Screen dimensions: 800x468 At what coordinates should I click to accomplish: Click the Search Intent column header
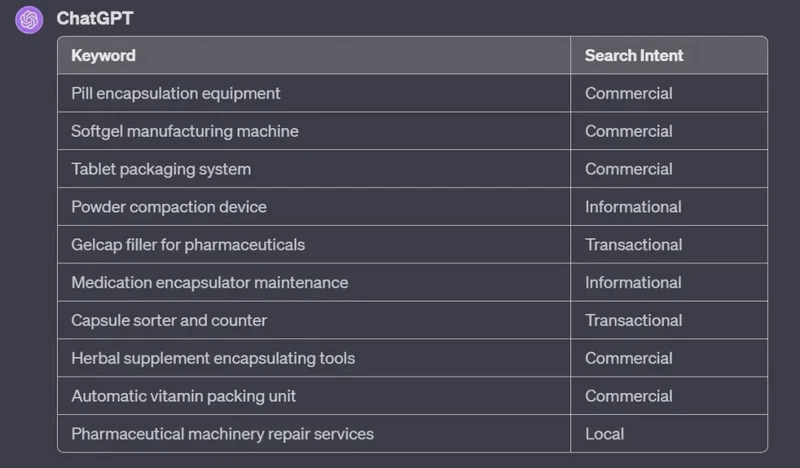point(634,56)
